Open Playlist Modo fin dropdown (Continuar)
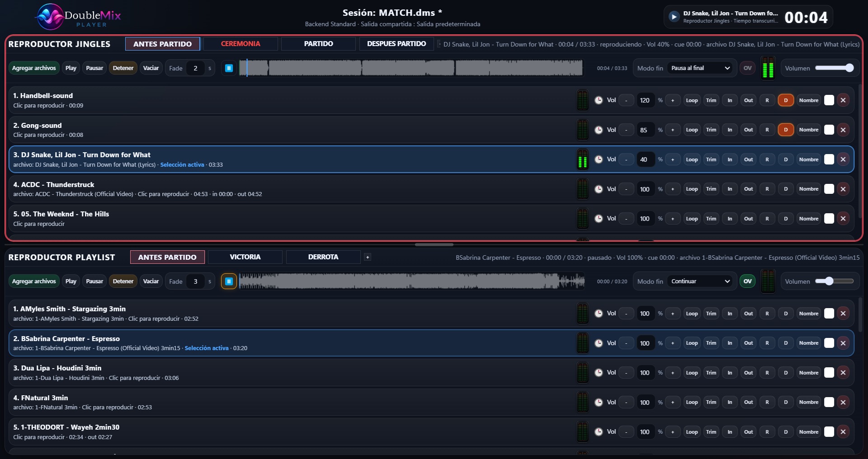 pyautogui.click(x=700, y=281)
